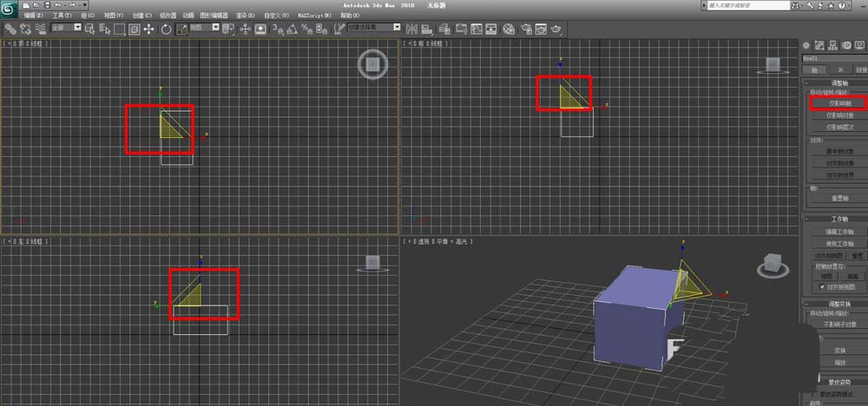868x406 pixels.
Task: Click the Save File icon in title bar
Action: 48,5
